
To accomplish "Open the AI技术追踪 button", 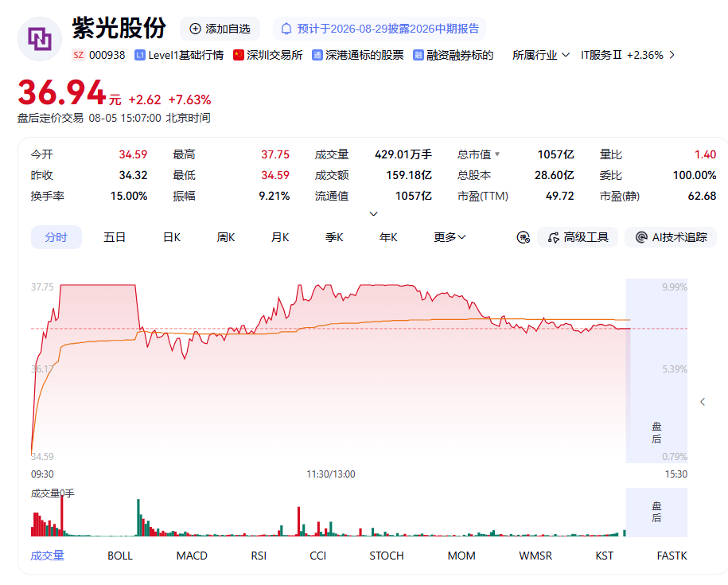I will (671, 237).
